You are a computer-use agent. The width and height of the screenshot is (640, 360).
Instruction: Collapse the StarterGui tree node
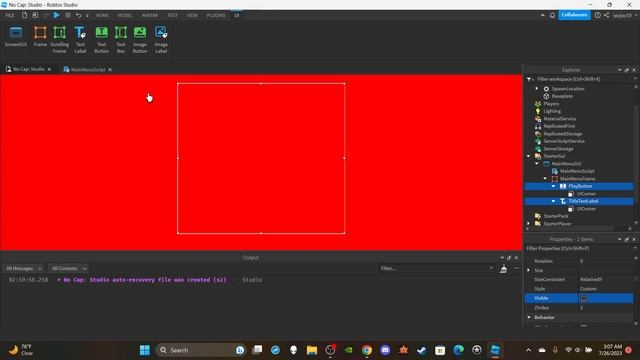529,156
